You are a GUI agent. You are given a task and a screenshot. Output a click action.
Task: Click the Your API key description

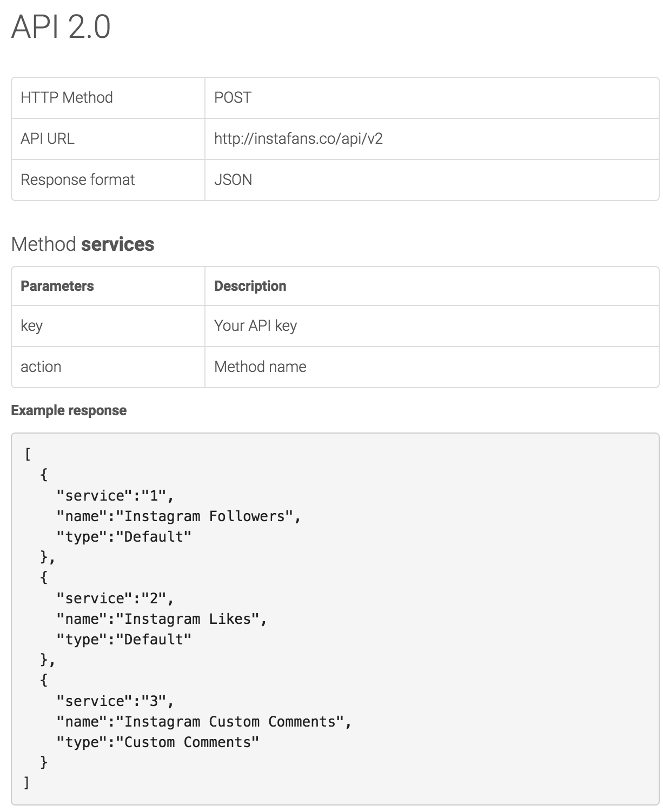point(255,326)
